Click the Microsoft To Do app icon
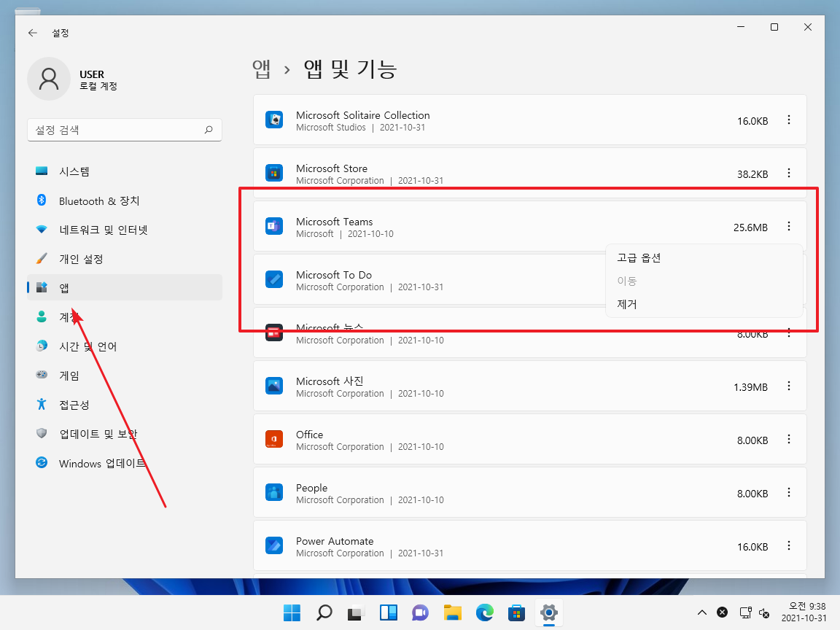This screenshot has height=630, width=840. click(274, 279)
